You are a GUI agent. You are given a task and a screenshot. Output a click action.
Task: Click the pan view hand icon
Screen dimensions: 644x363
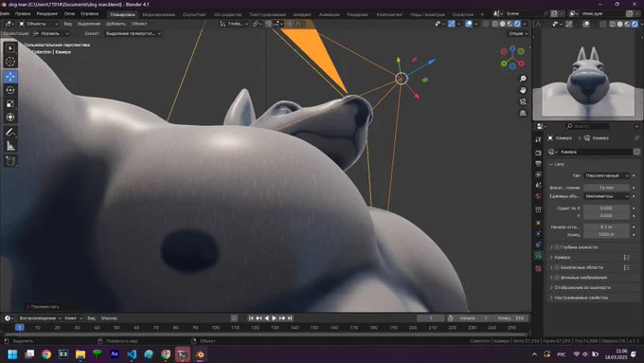[523, 90]
